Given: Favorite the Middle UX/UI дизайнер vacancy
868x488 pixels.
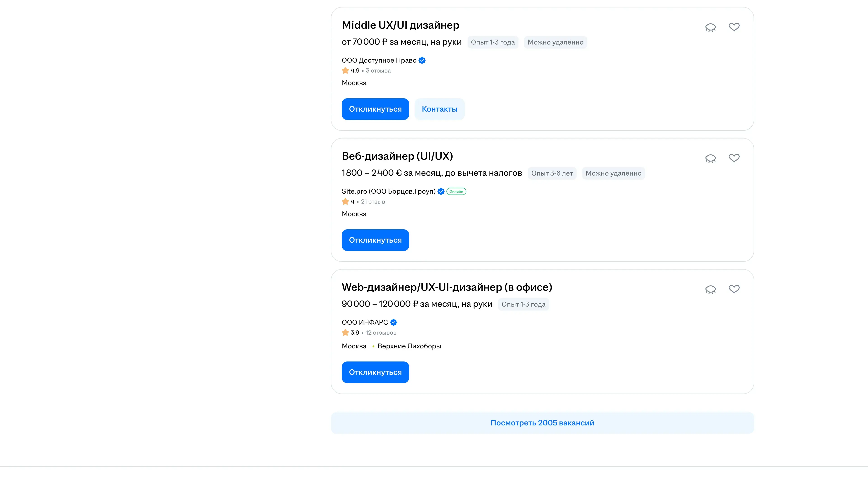Looking at the screenshot, I should coord(734,27).
